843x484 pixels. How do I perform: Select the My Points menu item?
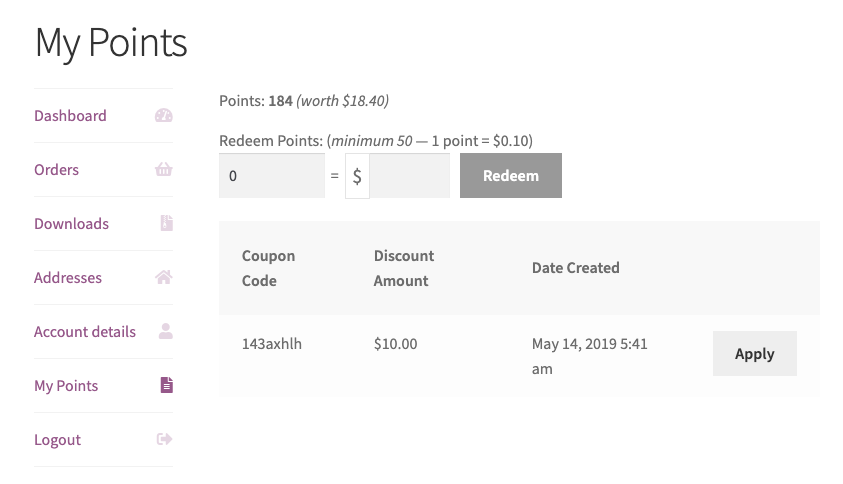click(66, 386)
